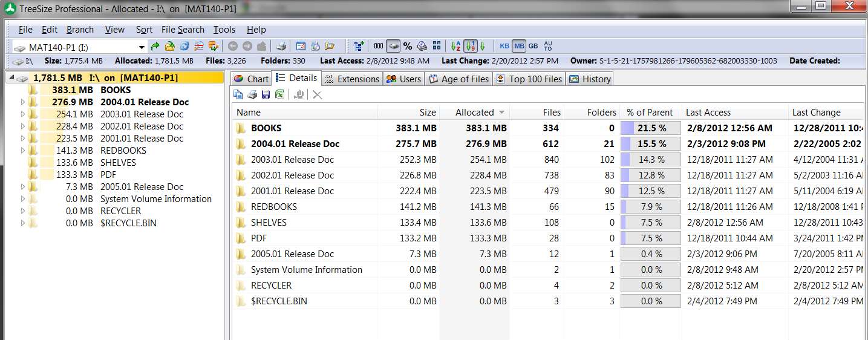
Task: Toggle the KB size unit
Action: coord(504,46)
